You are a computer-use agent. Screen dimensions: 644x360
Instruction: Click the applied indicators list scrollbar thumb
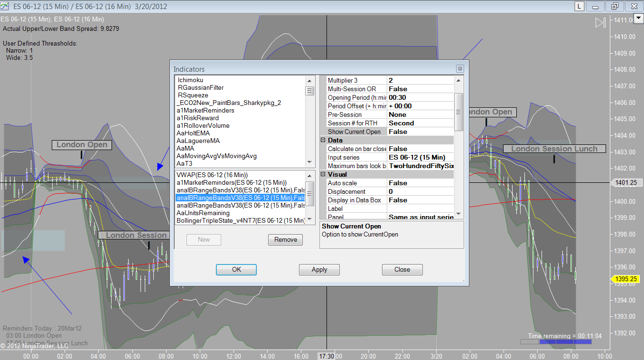pos(309,193)
